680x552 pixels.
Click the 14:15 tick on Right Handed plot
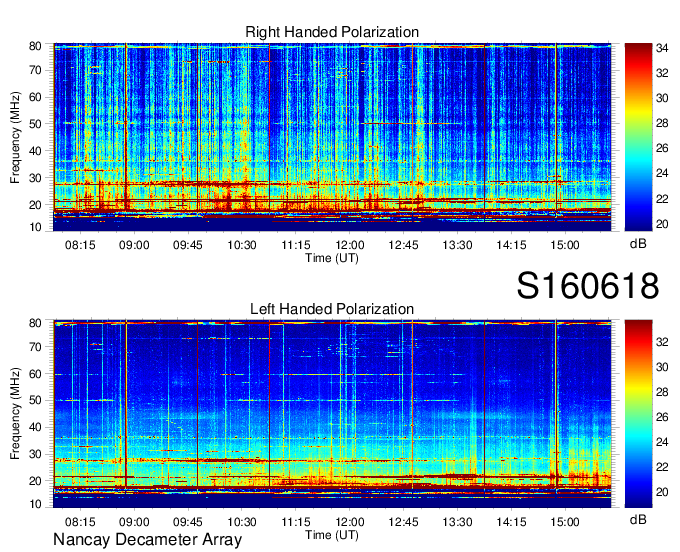pyautogui.click(x=511, y=245)
